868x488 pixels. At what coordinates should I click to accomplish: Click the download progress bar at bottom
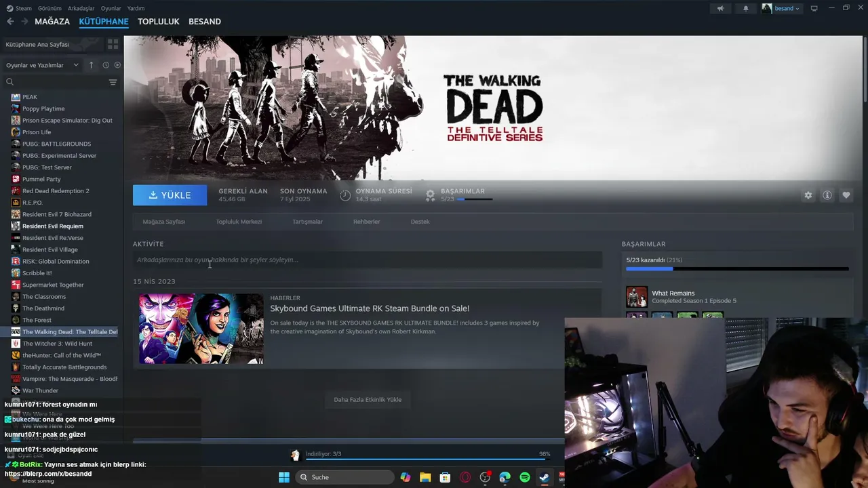tap(425, 459)
